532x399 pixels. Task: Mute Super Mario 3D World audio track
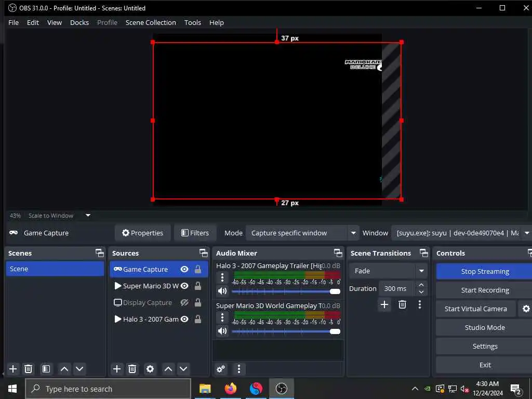222,331
